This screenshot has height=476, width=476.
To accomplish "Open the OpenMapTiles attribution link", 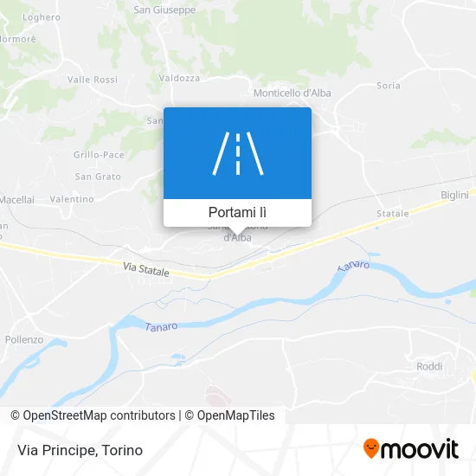I will pos(230,415).
